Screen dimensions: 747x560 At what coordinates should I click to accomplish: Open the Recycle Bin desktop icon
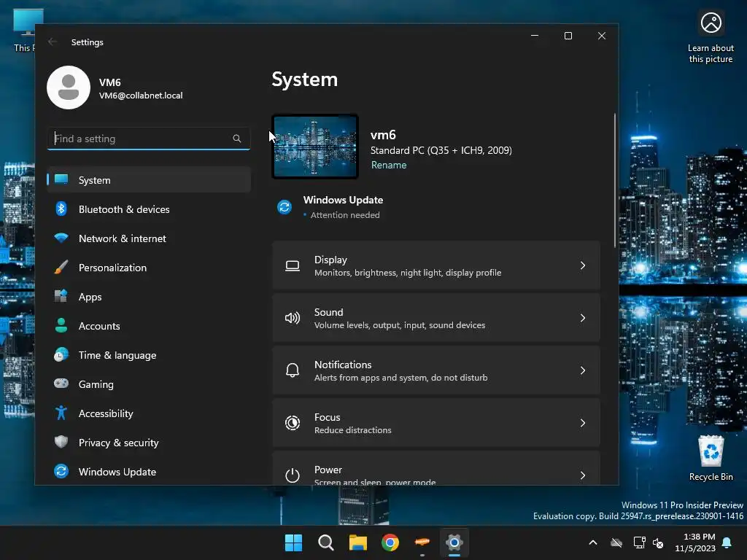coord(711,459)
